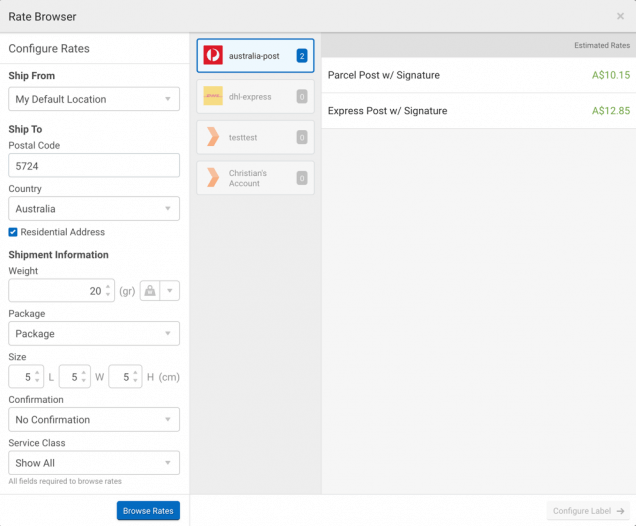Open the Package type dropdown
The width and height of the screenshot is (636, 526).
tap(94, 333)
